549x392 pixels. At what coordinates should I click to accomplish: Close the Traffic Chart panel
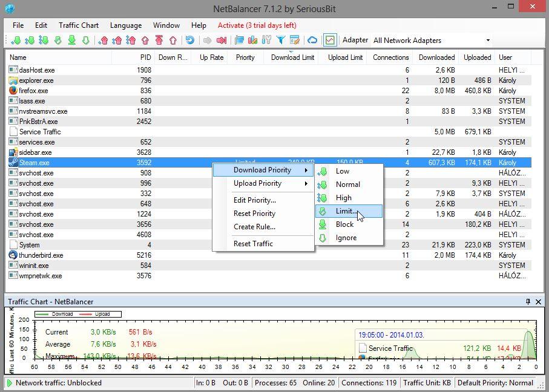tap(539, 302)
